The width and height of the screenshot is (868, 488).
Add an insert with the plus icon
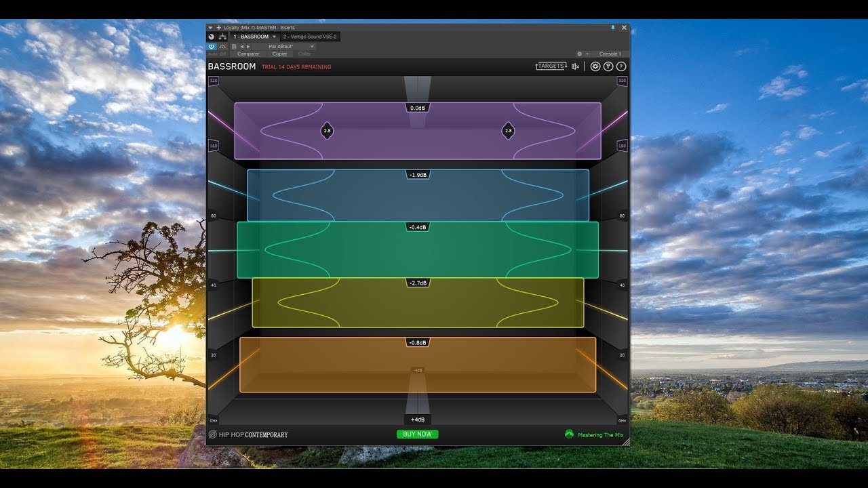[x=218, y=28]
